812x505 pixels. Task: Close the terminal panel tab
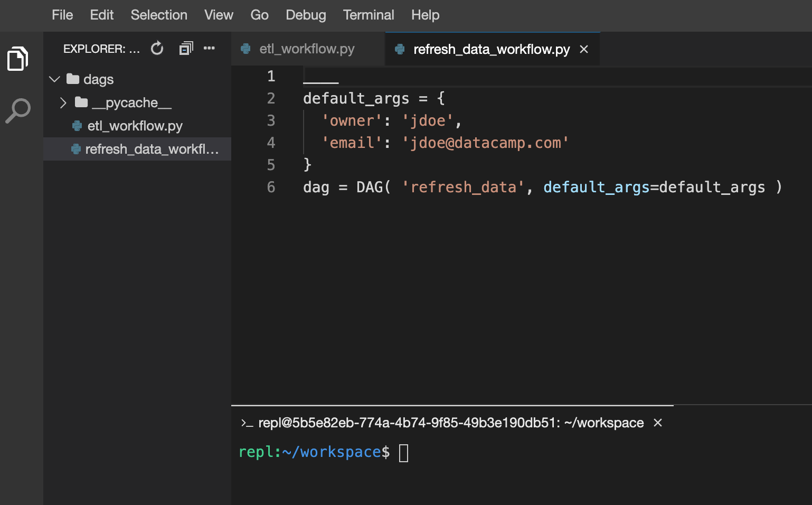[x=658, y=423]
